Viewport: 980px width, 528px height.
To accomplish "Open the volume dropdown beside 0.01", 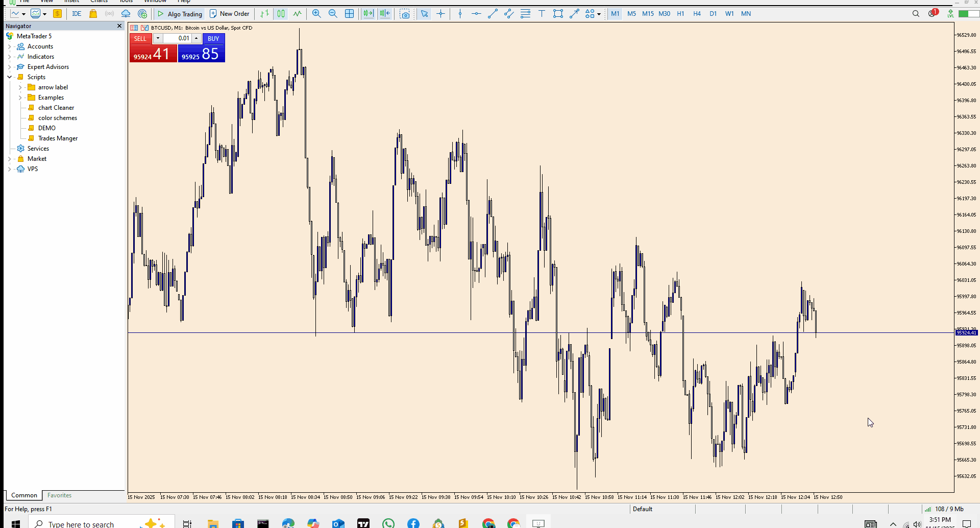I will 158,38.
